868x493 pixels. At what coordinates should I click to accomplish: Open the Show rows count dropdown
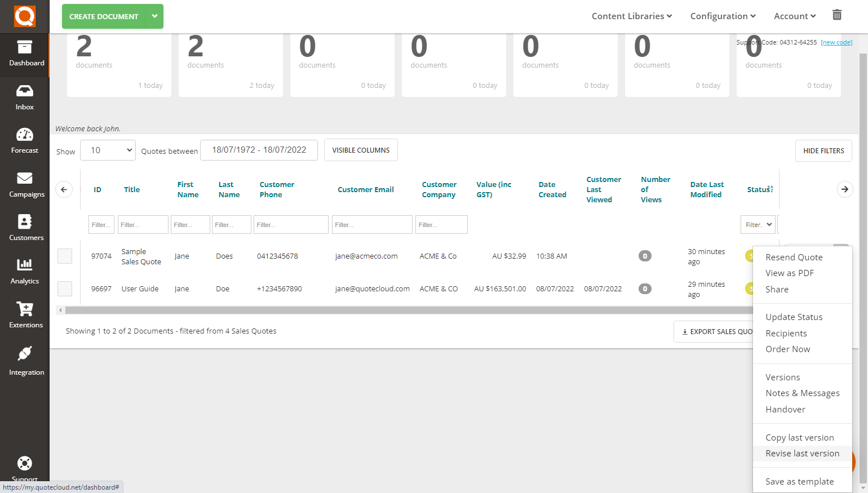(108, 150)
